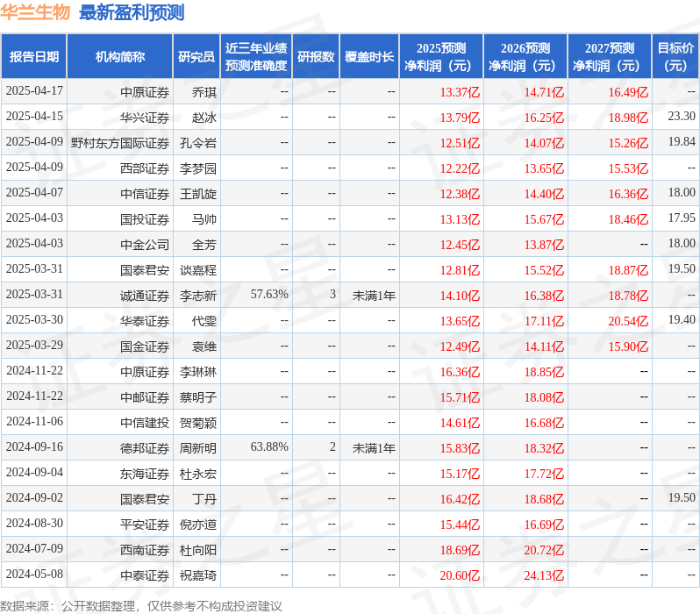Click analyst name 丁丹
Screen dimensions: 700x614
click(204, 499)
